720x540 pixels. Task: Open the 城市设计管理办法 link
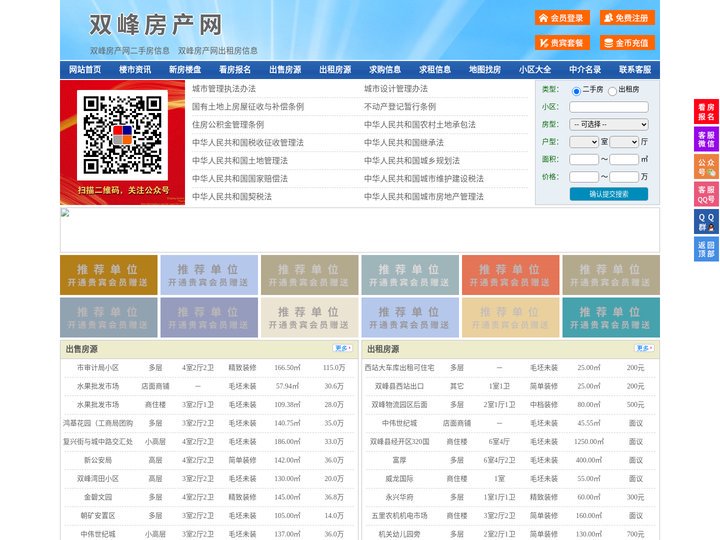pyautogui.click(x=396, y=89)
